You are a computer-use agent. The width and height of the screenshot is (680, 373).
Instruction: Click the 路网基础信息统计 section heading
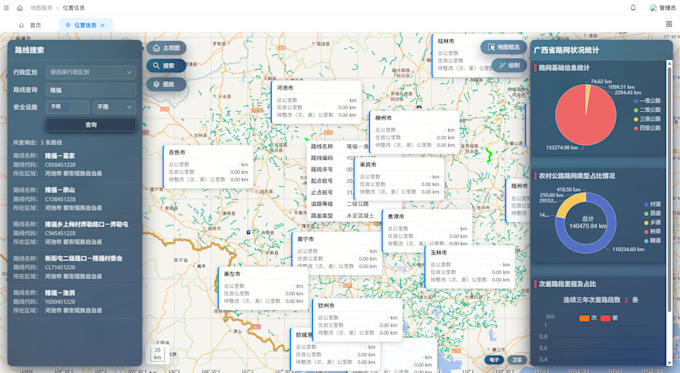pyautogui.click(x=564, y=68)
